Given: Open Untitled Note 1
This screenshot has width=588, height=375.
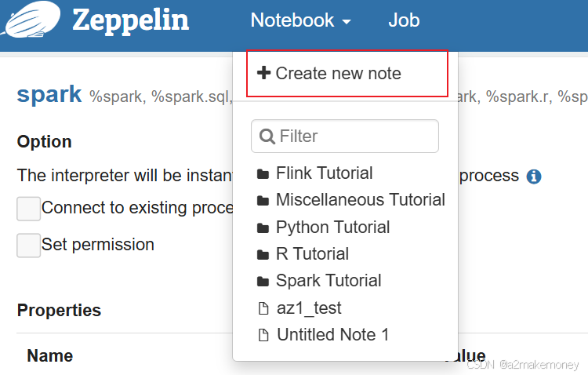Looking at the screenshot, I should 332,334.
